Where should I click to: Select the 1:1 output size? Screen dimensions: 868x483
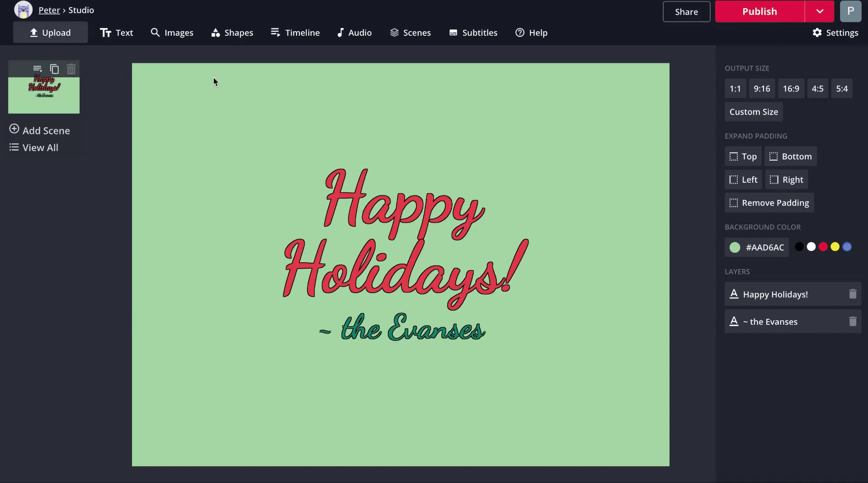[x=735, y=89]
